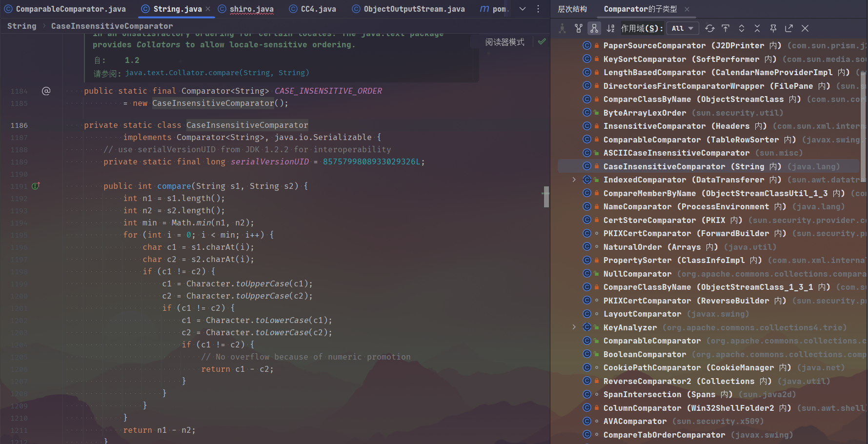Expand the IndexedComparator tree node
868x444 pixels.
(x=574, y=180)
